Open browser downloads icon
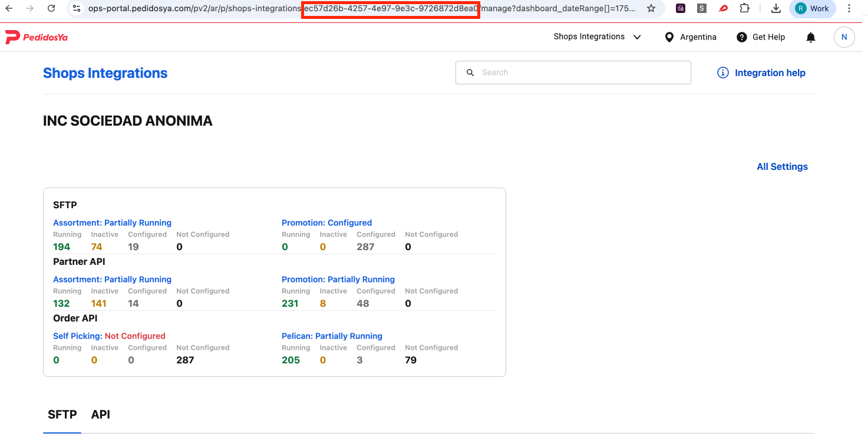The height and width of the screenshot is (443, 868). coord(776,8)
